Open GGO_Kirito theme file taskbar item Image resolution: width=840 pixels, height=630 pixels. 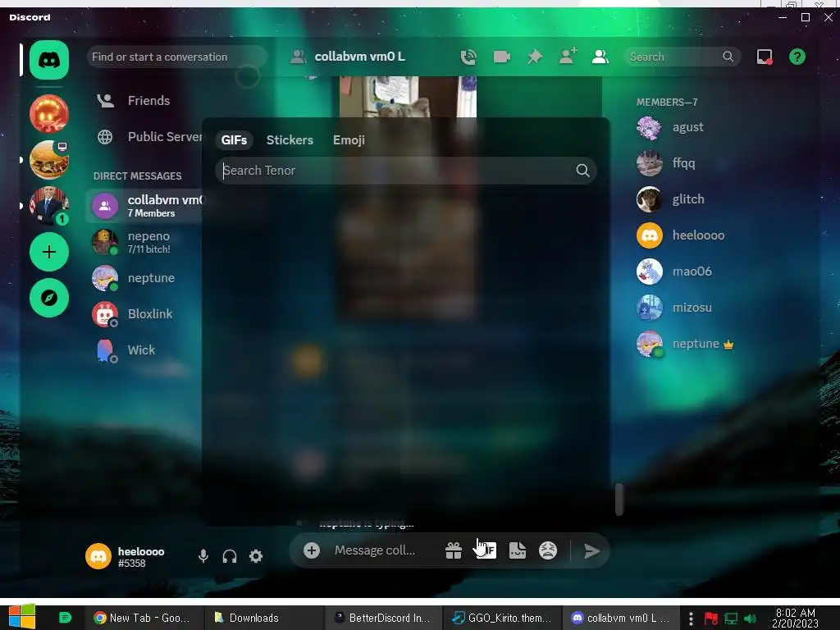(x=503, y=618)
